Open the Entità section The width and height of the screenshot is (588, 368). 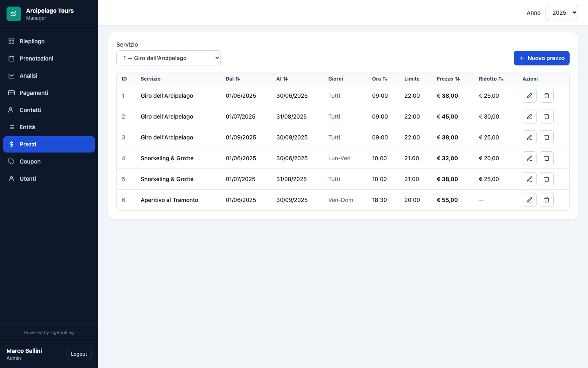[49, 127]
